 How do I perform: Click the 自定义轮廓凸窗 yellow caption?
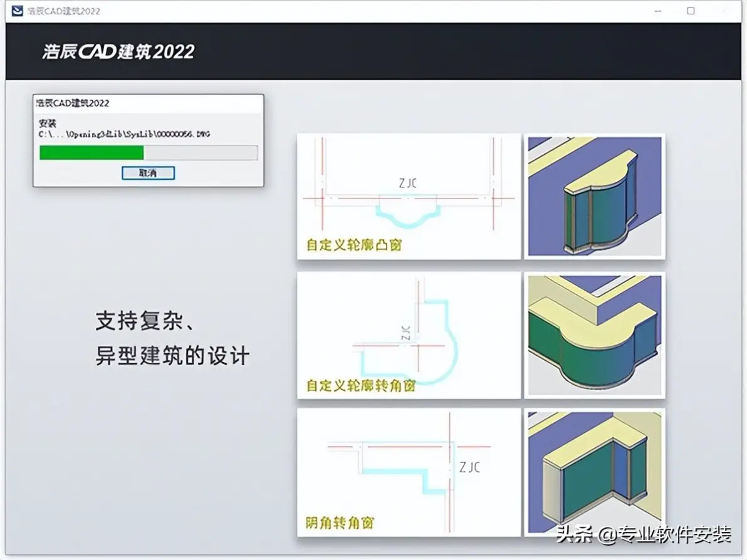[354, 245]
